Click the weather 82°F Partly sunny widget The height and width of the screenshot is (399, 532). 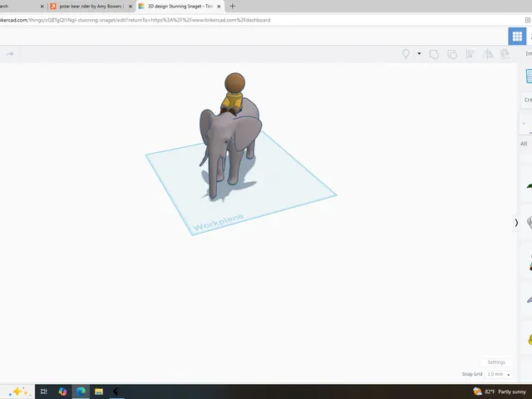tap(500, 392)
